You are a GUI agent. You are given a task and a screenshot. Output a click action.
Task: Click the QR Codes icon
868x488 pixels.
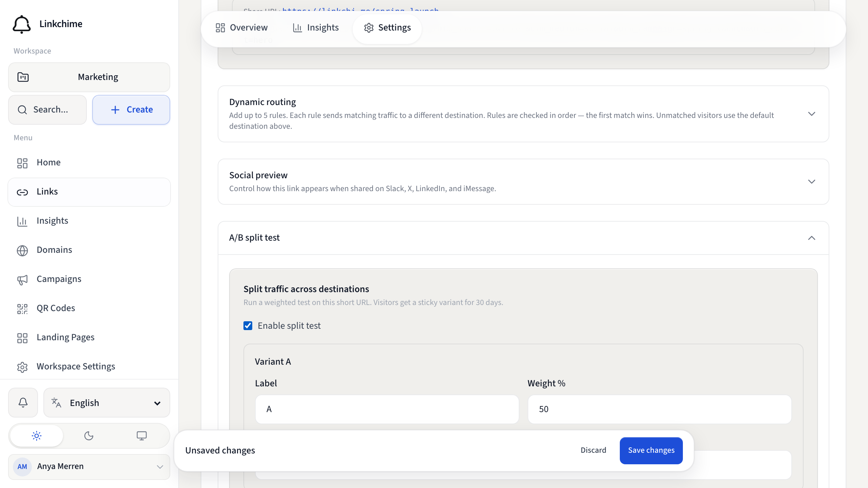point(22,309)
